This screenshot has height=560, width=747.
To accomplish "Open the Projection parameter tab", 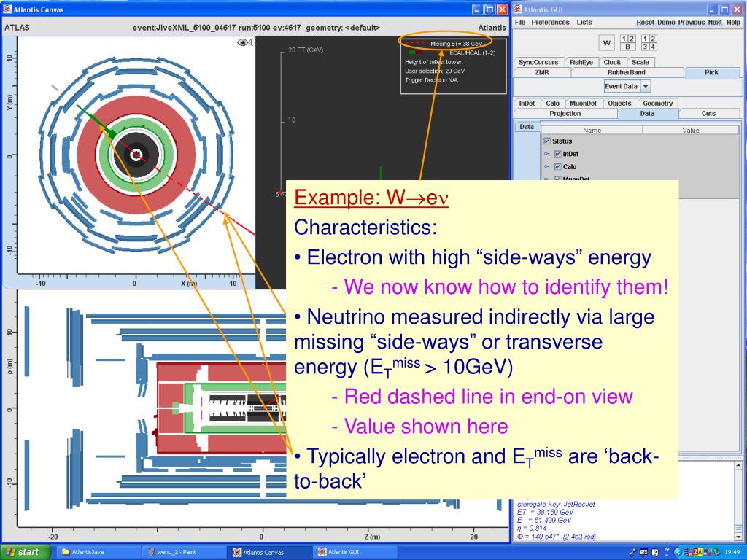I will tap(565, 113).
